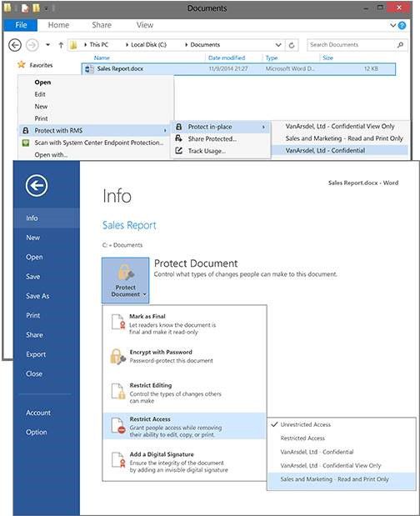420x516 pixels.
Task: Expand the address bar history dropdown
Action: (x=278, y=45)
